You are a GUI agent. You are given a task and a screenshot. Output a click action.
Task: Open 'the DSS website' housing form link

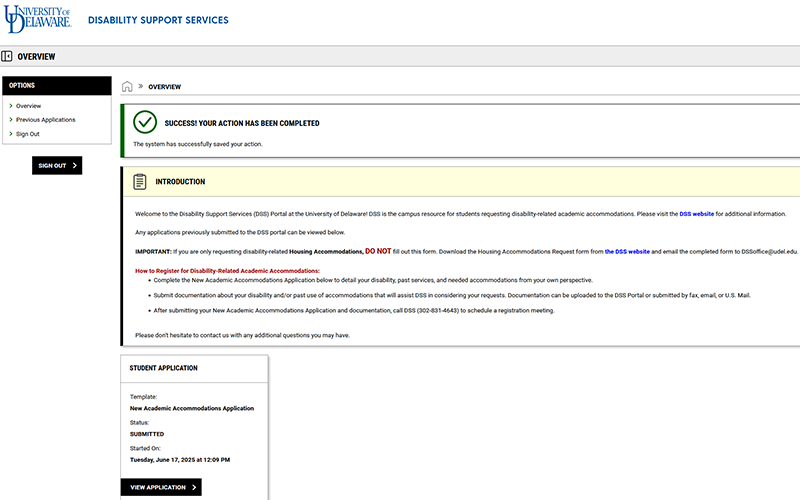click(x=627, y=252)
